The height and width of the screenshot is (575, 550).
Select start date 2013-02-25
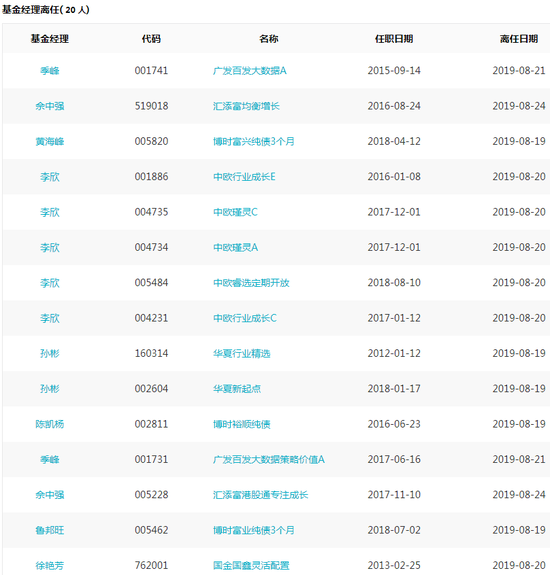click(x=394, y=565)
